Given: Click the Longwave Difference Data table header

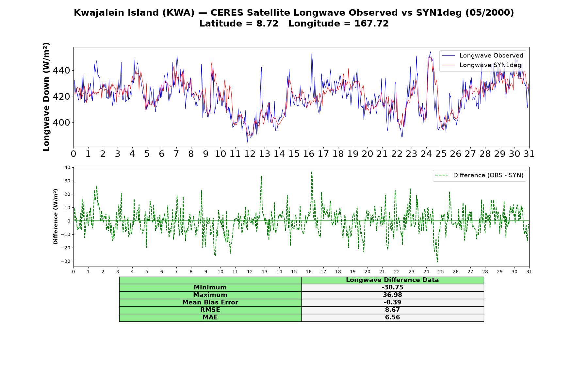Looking at the screenshot, I should coord(392,280).
